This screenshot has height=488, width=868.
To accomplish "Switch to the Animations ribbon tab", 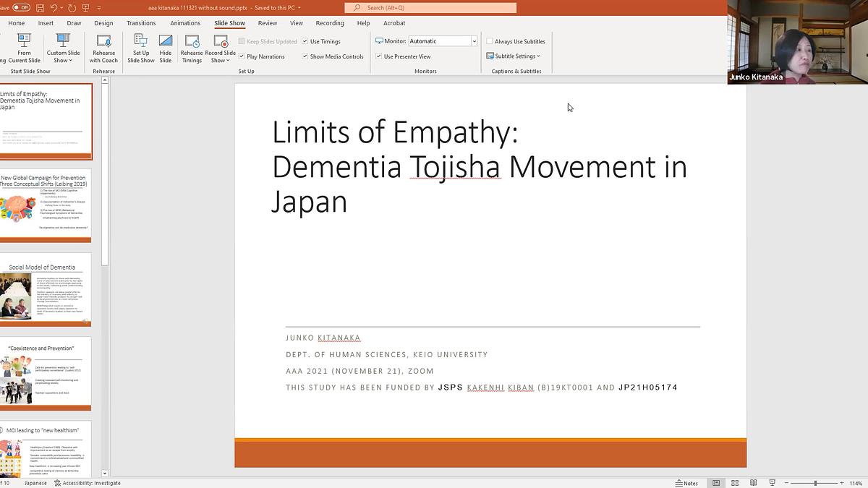I will (x=185, y=22).
